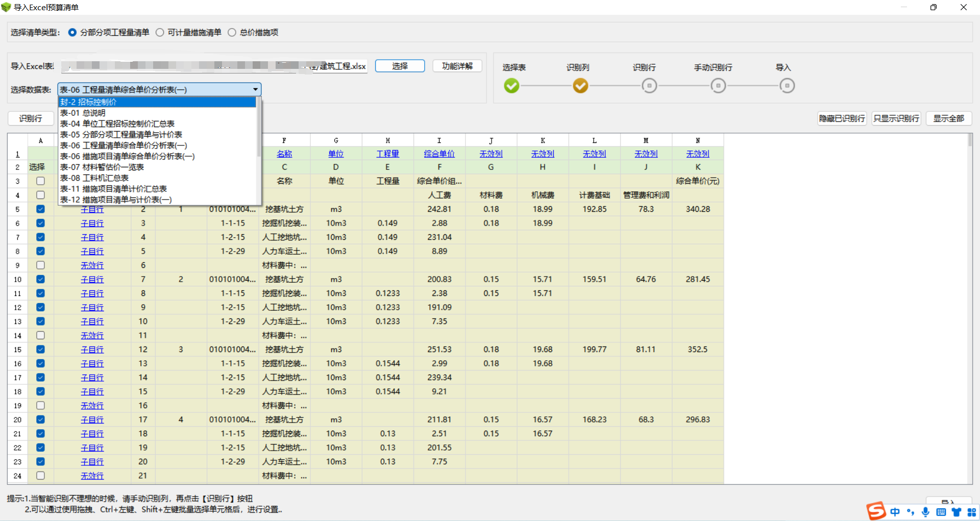
Task: Choose 表-11 措施项目清单计价汇总表
Action: [157, 189]
